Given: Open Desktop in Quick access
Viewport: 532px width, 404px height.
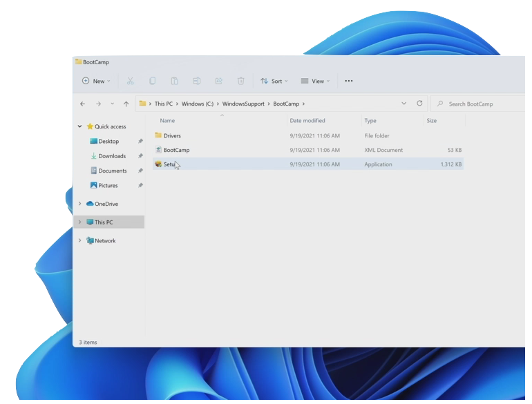Looking at the screenshot, I should click(108, 141).
